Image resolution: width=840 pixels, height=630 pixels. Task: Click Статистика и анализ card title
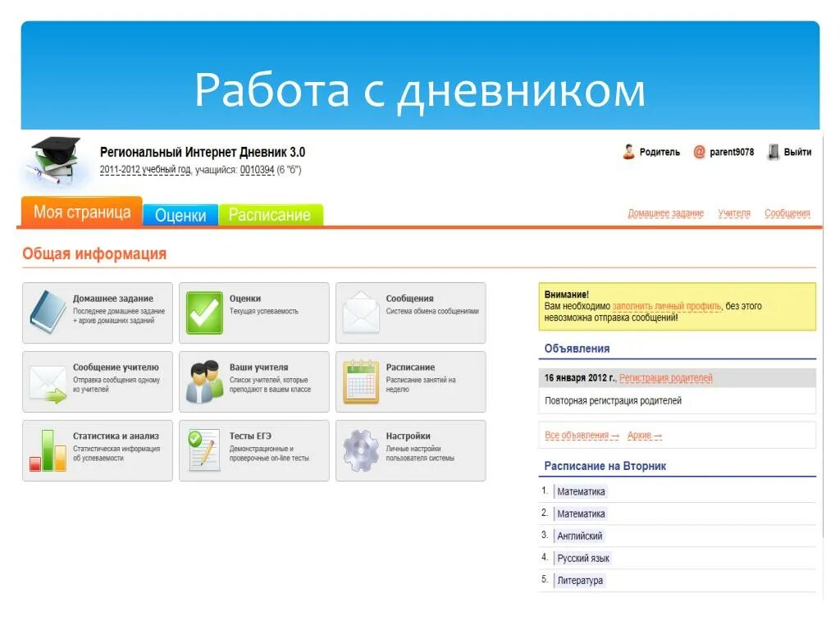coord(116,436)
